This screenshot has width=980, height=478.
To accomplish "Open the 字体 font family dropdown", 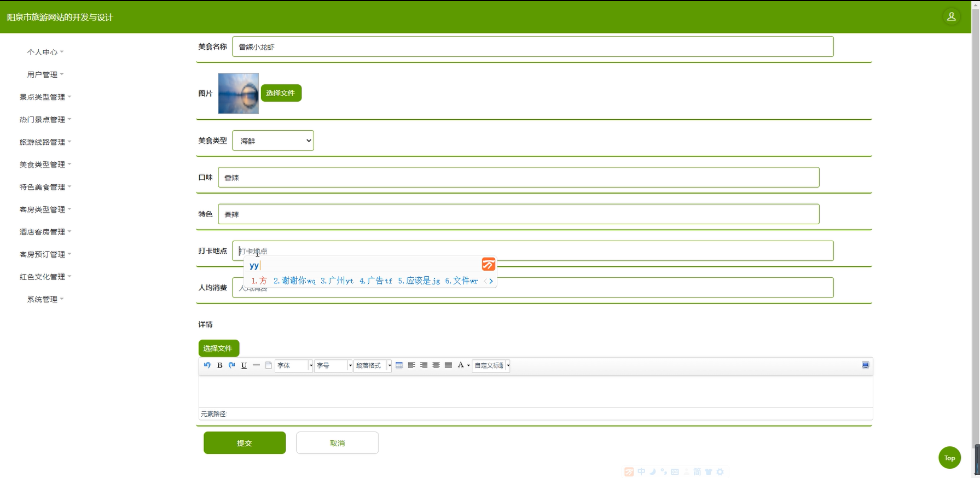I will click(294, 365).
